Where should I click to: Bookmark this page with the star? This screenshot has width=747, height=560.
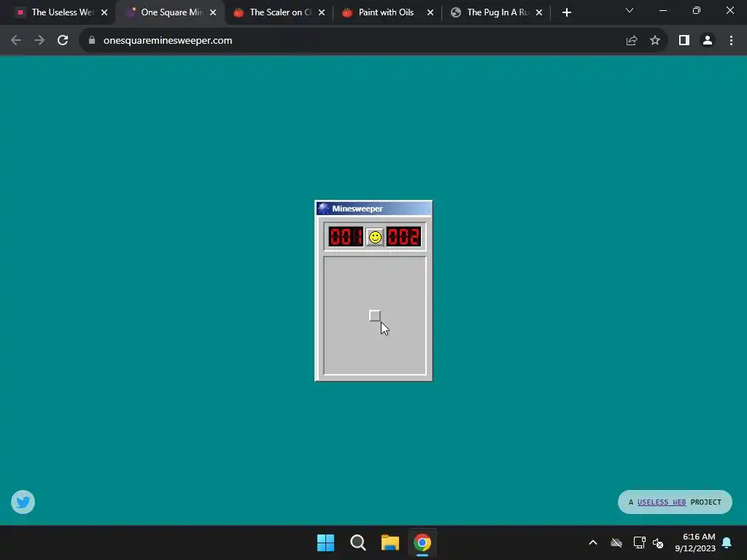655,41
